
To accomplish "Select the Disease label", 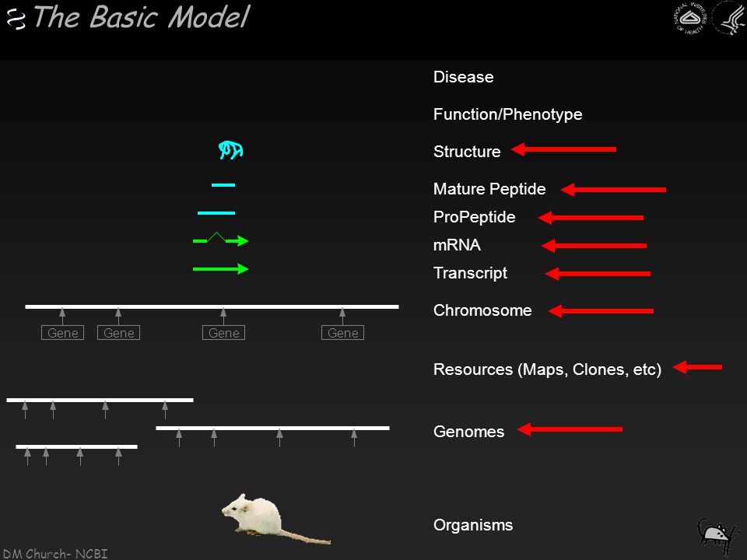I will tap(463, 77).
